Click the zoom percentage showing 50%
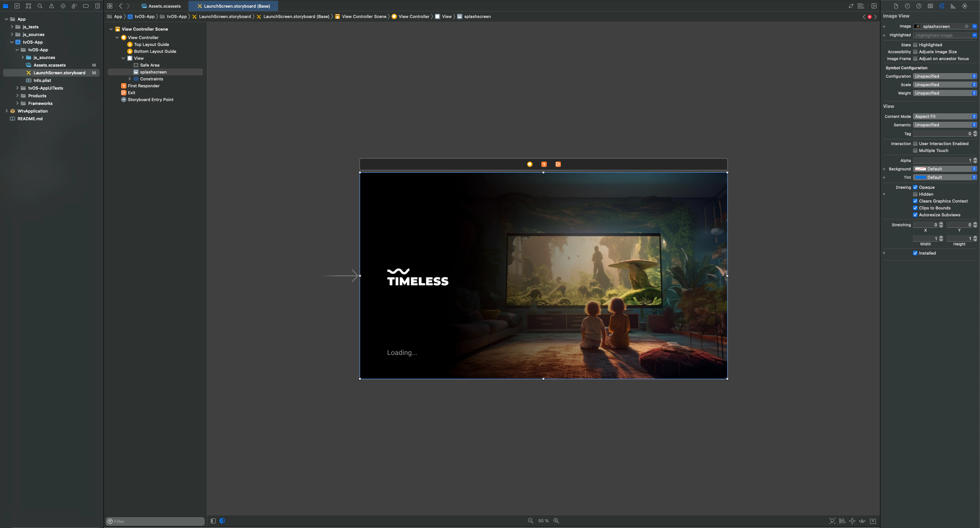 pos(543,521)
